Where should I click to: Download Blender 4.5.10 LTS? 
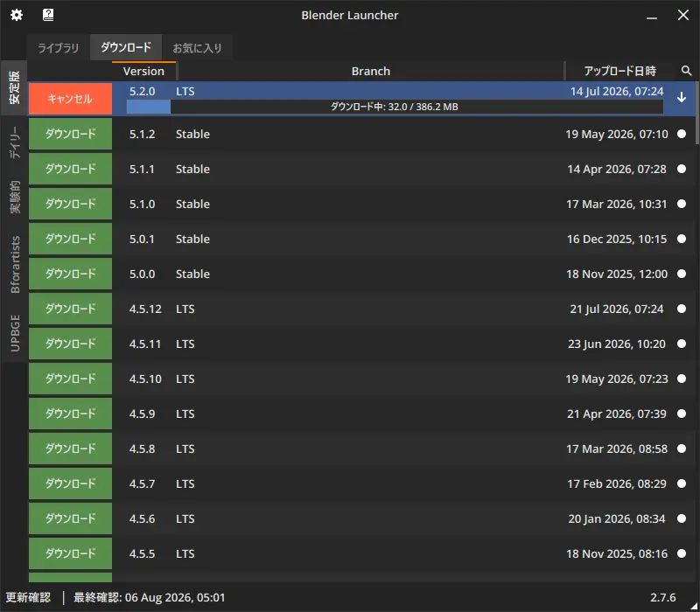pos(71,379)
